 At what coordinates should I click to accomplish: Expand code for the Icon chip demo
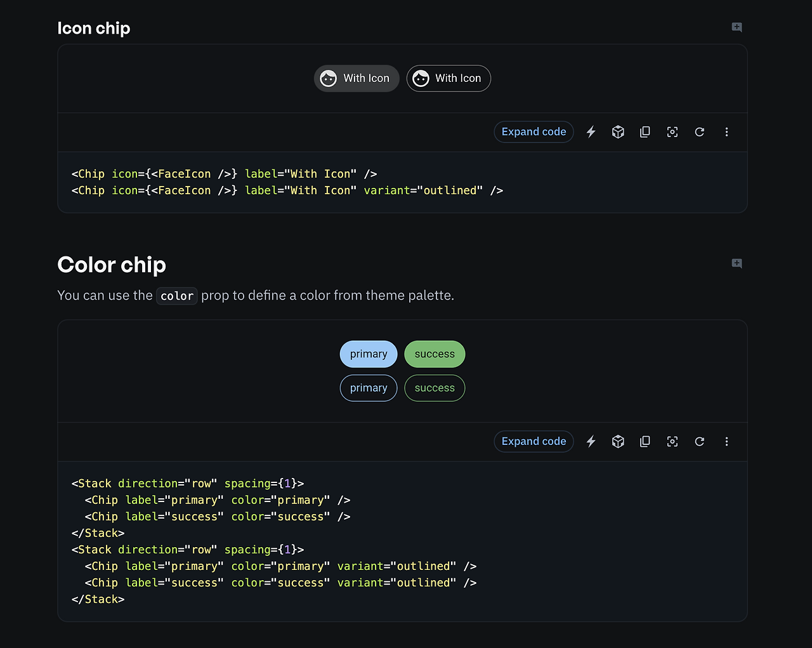(x=534, y=132)
